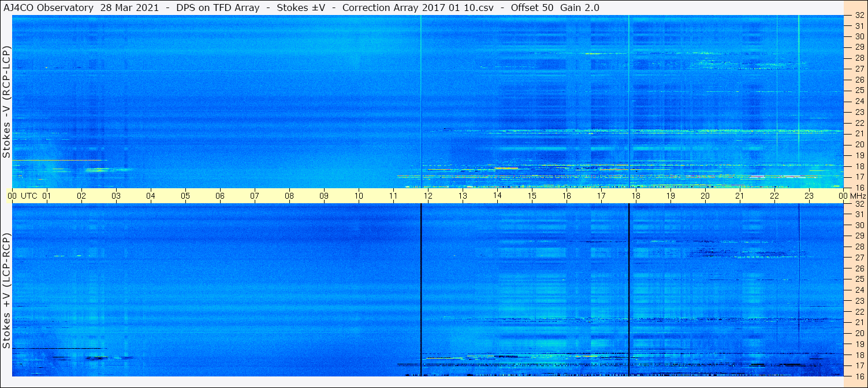Click 30 MHz label in Stokes +V panel

pyautogui.click(x=859, y=225)
